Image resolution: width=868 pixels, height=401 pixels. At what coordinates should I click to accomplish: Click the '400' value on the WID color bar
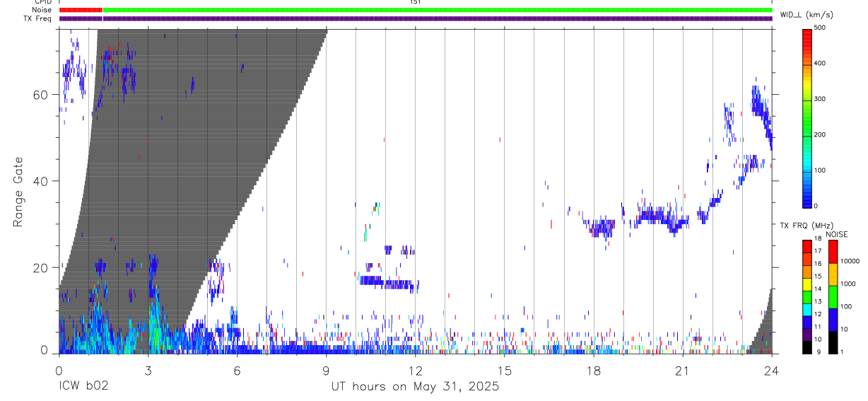(x=820, y=64)
